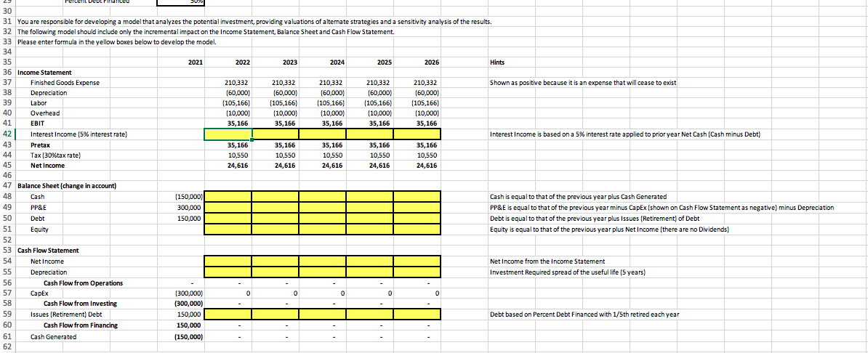
Task: Select the Interest Income cell for 2022
Action: point(228,134)
